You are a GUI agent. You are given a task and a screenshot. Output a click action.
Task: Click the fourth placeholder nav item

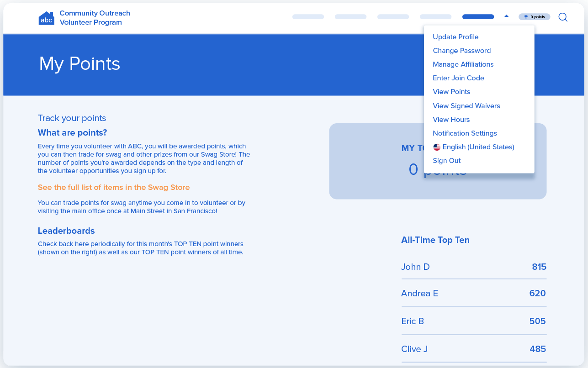pos(435,17)
